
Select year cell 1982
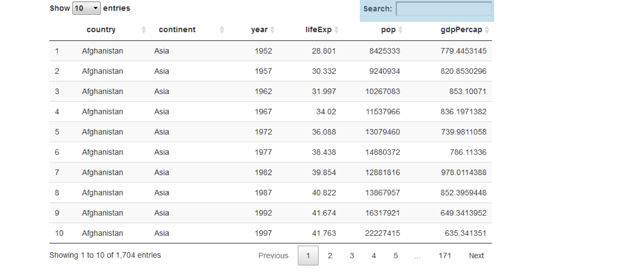(263, 172)
